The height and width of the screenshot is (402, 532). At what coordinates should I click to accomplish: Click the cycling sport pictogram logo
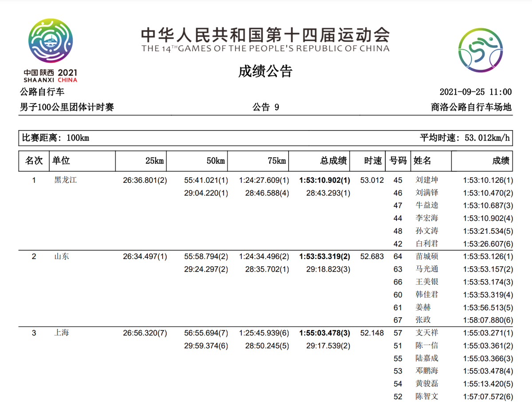point(481,50)
